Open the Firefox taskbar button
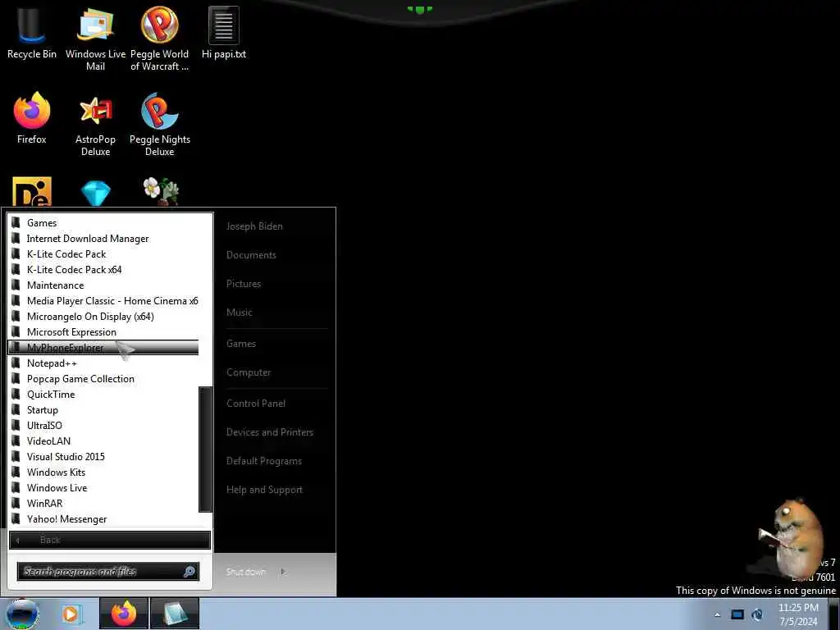This screenshot has width=840, height=630. click(x=124, y=614)
